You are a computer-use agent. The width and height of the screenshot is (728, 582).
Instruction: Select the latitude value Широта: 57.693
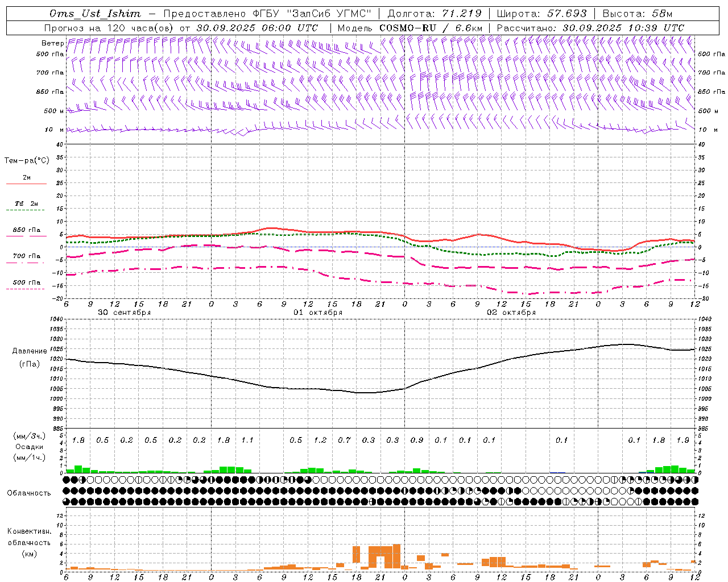point(541,14)
